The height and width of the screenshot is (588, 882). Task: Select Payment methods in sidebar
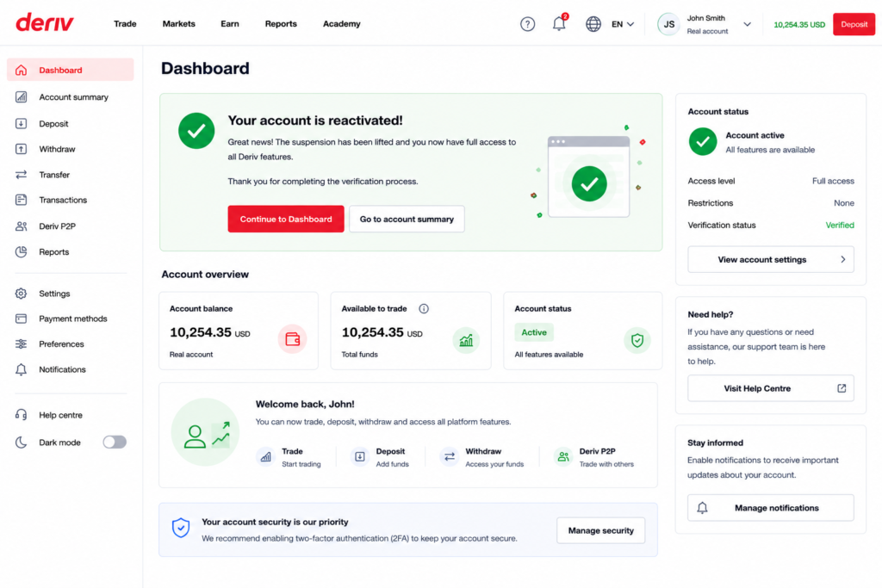point(71,319)
